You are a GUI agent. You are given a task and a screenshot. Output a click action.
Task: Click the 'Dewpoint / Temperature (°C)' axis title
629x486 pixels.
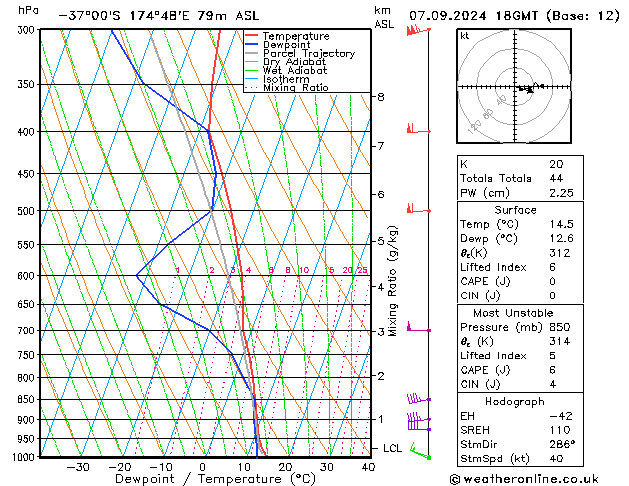[x=215, y=479]
